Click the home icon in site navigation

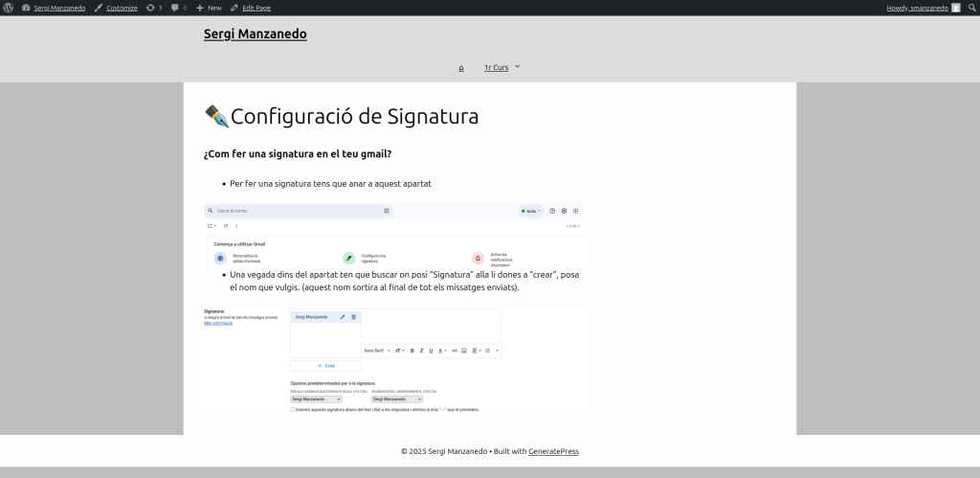pos(461,68)
